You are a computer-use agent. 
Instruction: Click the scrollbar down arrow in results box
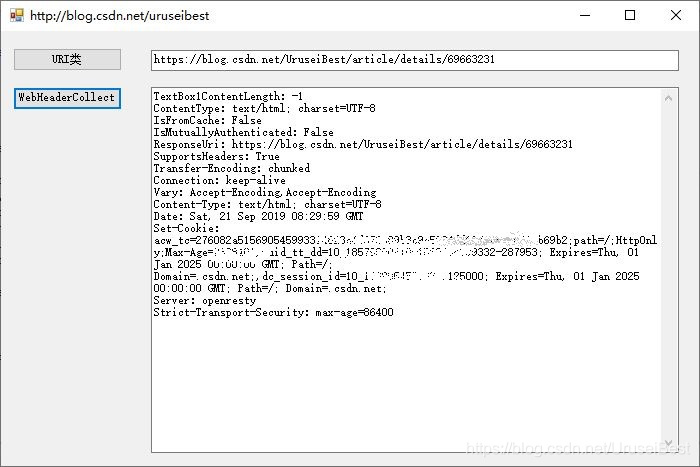tap(668, 443)
